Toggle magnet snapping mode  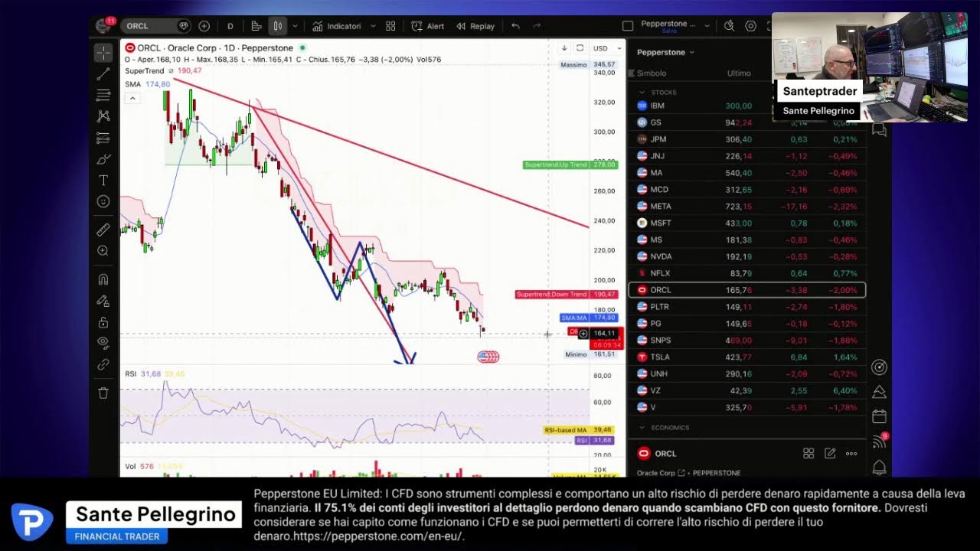[103, 279]
